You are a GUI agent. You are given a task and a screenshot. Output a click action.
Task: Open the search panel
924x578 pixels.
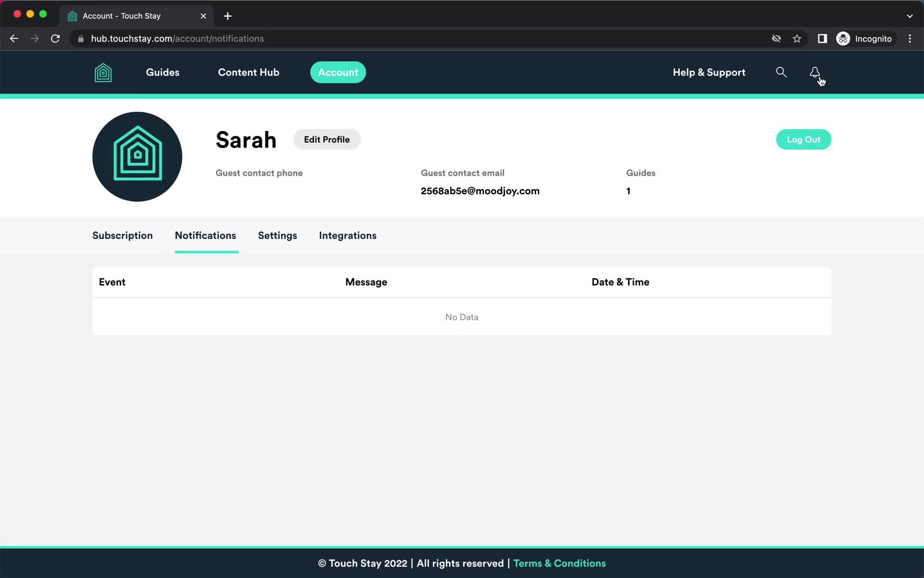point(780,72)
